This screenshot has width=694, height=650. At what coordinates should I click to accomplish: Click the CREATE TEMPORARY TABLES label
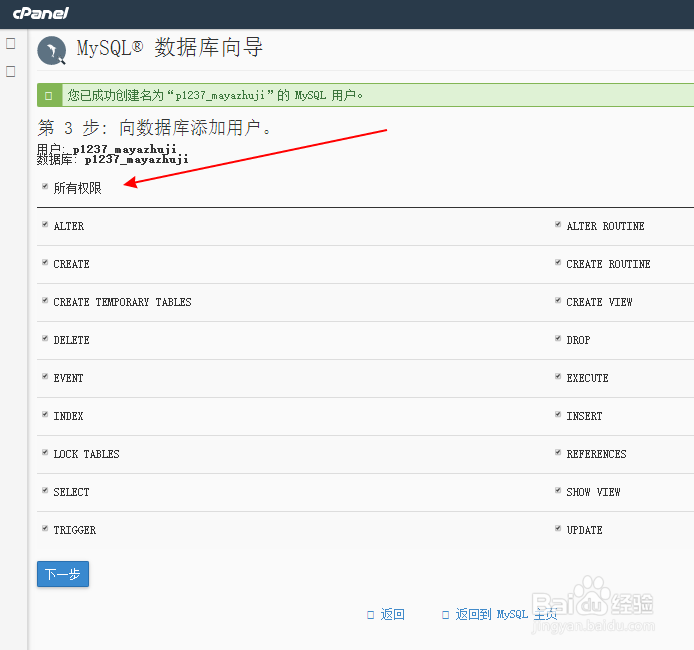[122, 302]
